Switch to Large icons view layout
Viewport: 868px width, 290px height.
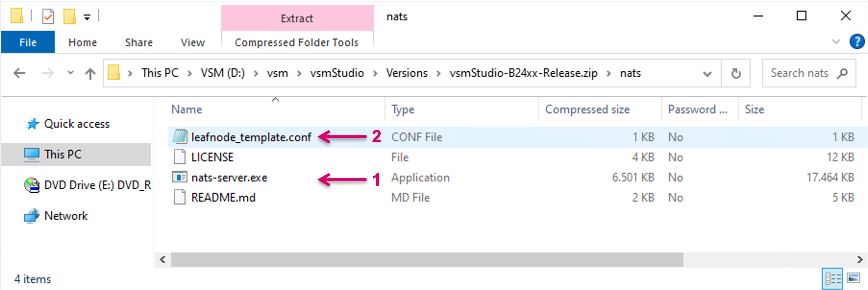coord(853,279)
